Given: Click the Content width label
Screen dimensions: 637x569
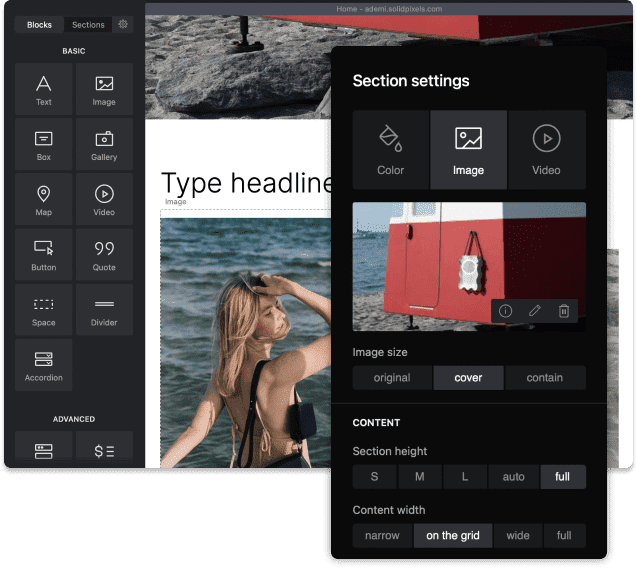Looking at the screenshot, I should [389, 510].
